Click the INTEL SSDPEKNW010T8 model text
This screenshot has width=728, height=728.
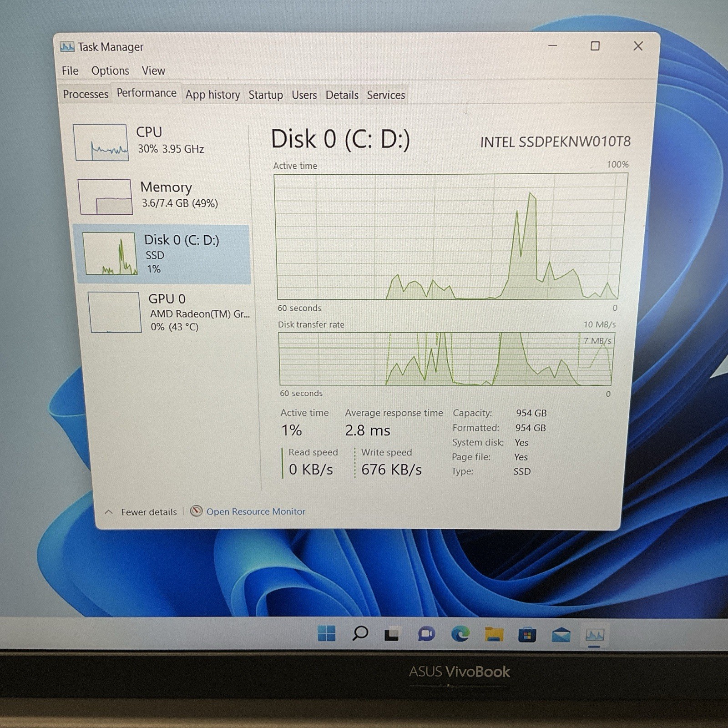[555, 142]
